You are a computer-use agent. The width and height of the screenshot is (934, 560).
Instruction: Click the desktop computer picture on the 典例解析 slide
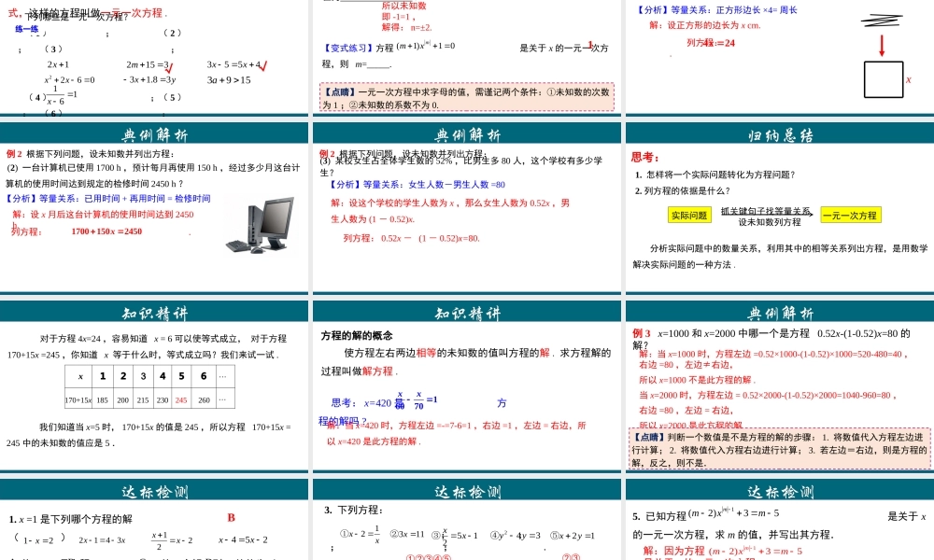[x=261, y=226]
